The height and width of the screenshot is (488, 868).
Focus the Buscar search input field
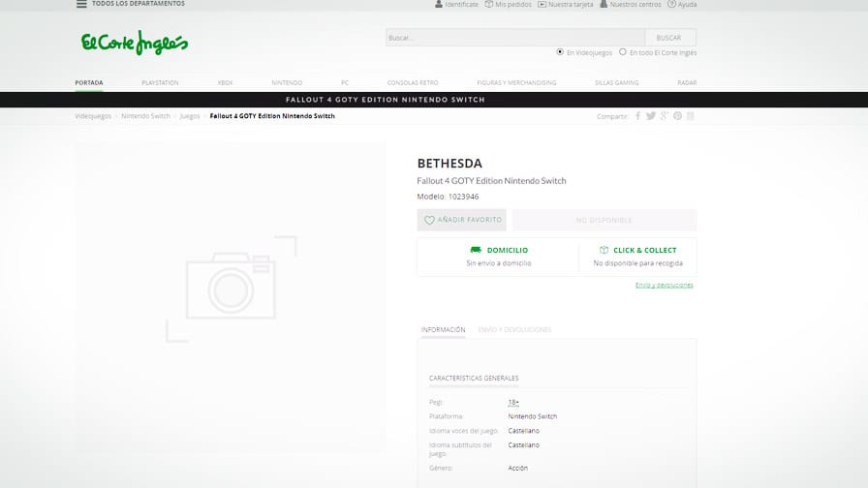[x=515, y=38]
